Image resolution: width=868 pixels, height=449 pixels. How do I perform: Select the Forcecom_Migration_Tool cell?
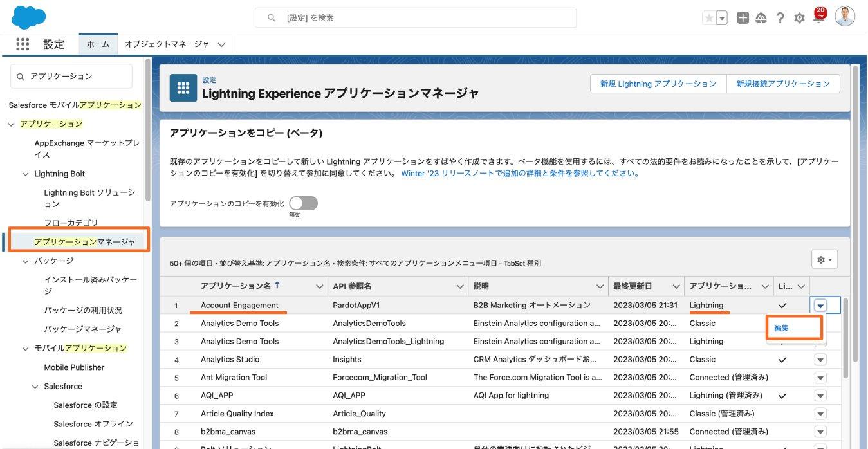pyautogui.click(x=380, y=378)
